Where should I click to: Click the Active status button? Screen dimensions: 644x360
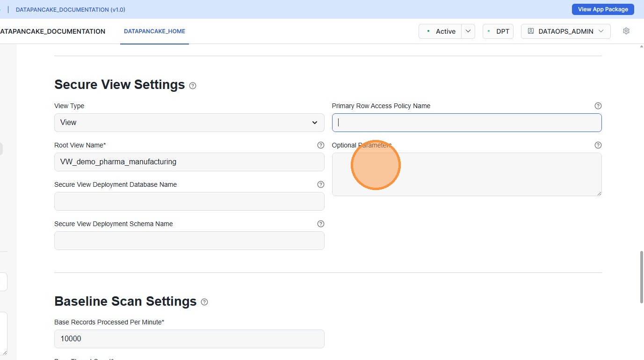[x=441, y=31]
